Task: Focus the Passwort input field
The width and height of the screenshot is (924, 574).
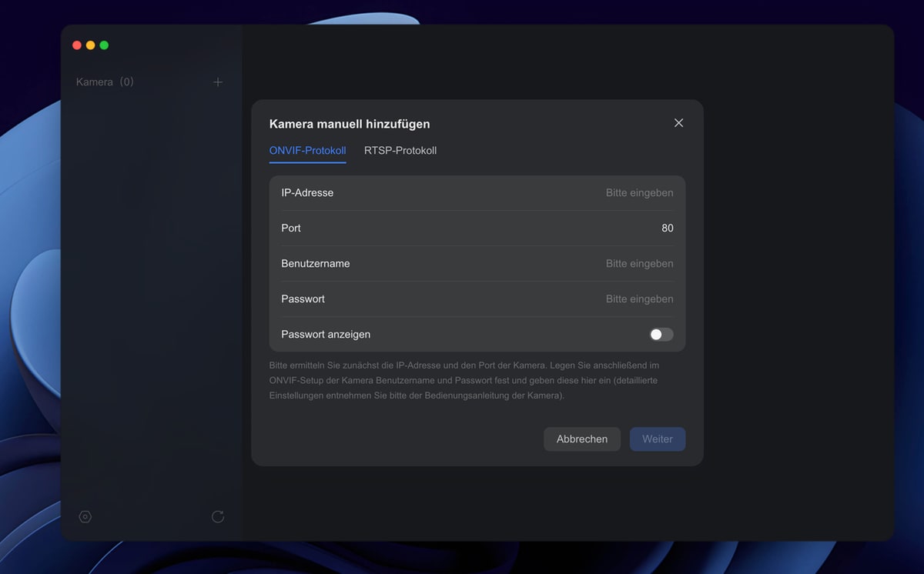Action: pos(477,299)
